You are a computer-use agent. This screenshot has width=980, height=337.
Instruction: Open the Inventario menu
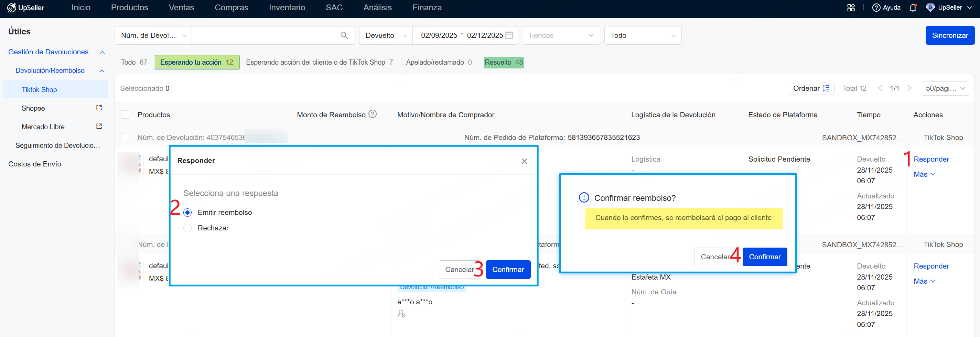tap(287, 8)
